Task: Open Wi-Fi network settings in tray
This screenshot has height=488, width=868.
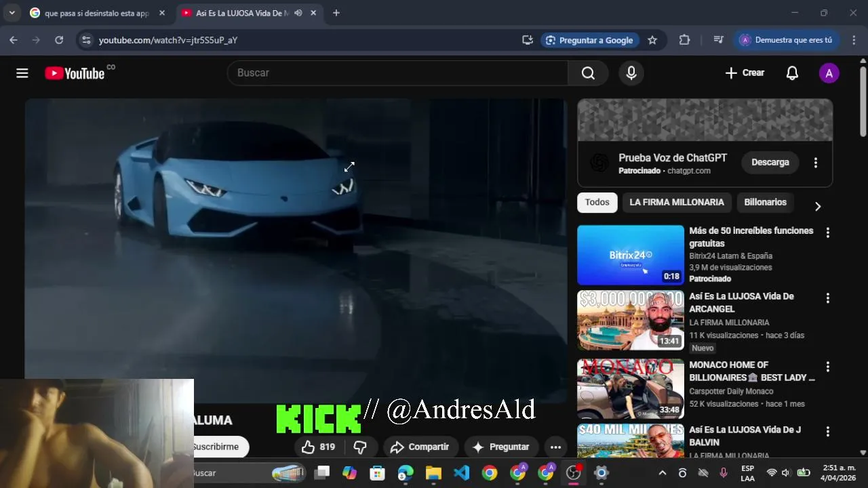Action: pyautogui.click(x=772, y=473)
